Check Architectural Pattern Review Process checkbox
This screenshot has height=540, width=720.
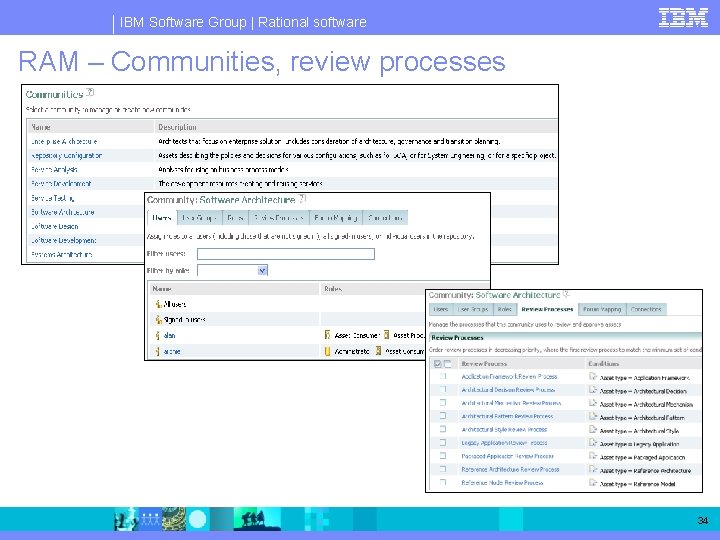coord(443,416)
